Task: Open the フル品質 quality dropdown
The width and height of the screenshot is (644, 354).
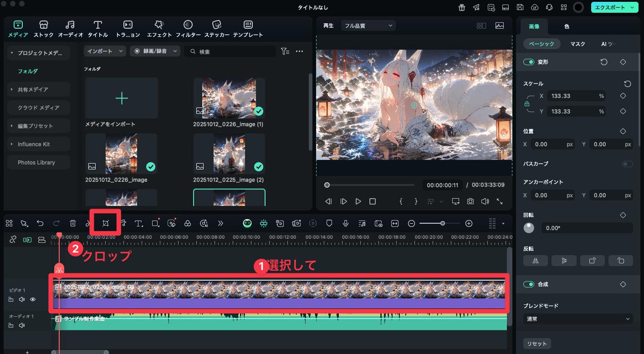Action: tap(368, 26)
